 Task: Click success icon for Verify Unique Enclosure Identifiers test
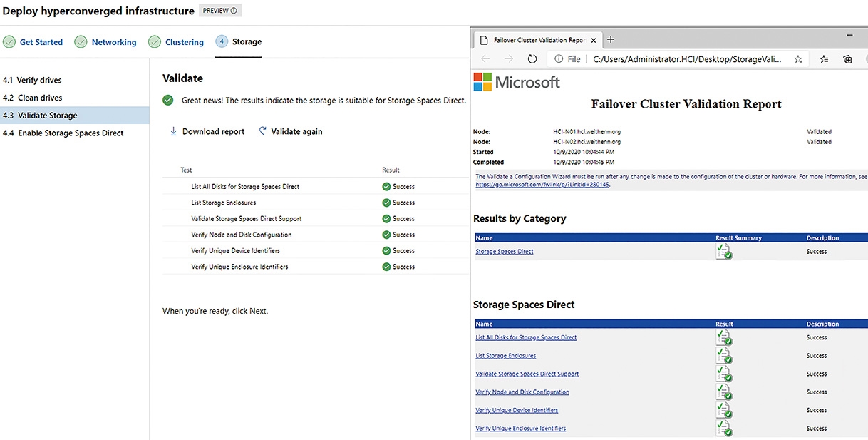coord(386,267)
